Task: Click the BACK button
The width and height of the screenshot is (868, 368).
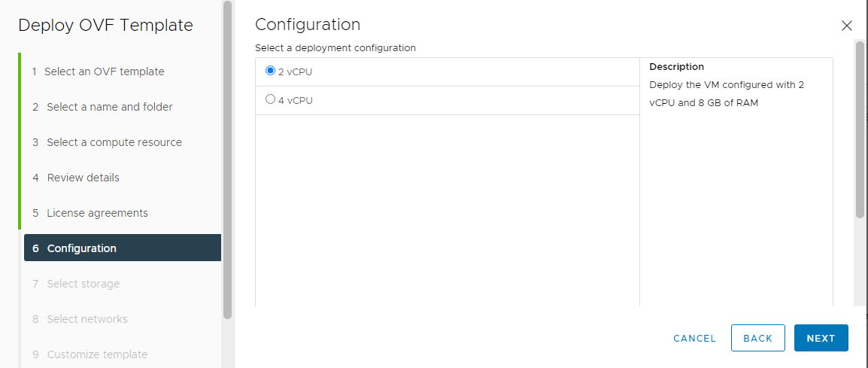Action: tap(758, 338)
